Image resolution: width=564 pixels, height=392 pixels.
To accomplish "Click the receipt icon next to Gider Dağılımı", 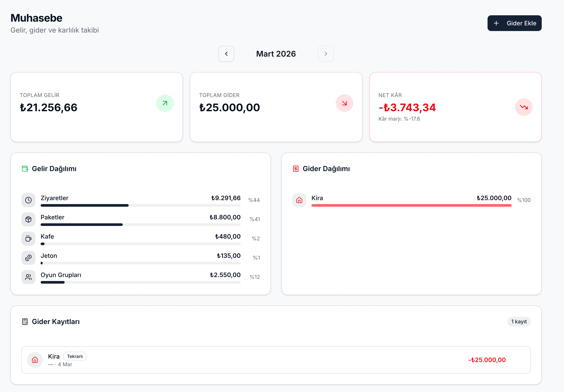I will pyautogui.click(x=296, y=169).
